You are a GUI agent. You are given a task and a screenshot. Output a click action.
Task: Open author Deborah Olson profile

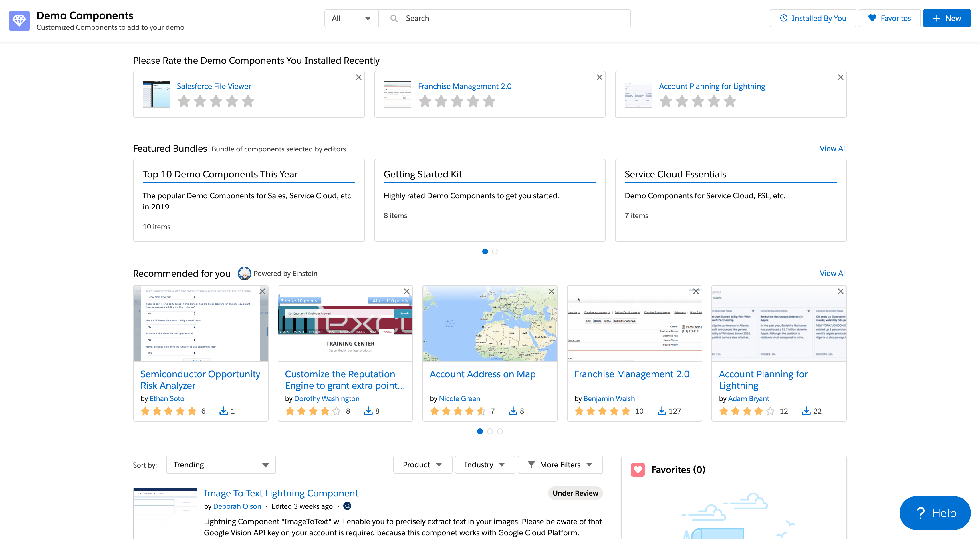237,506
